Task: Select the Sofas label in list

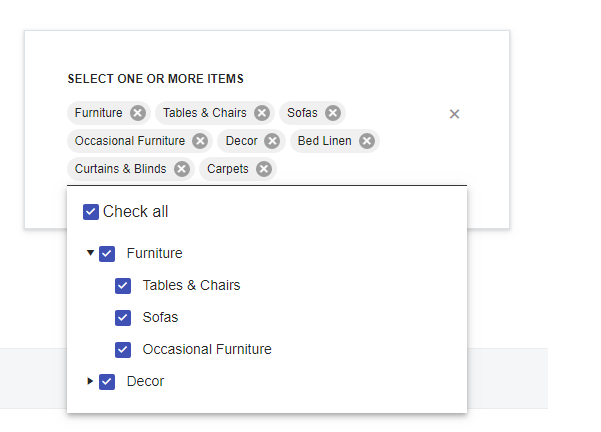Action: (160, 317)
